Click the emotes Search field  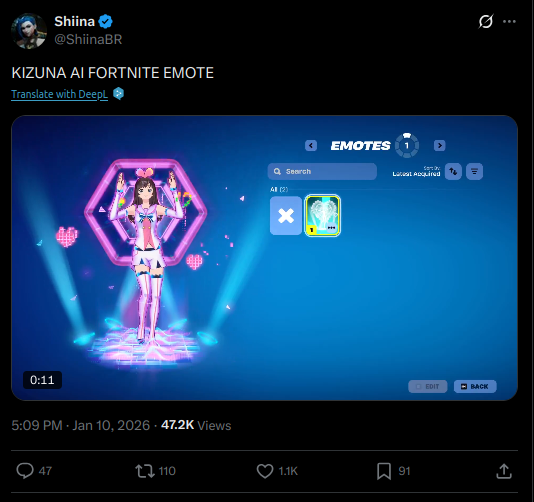(322, 171)
